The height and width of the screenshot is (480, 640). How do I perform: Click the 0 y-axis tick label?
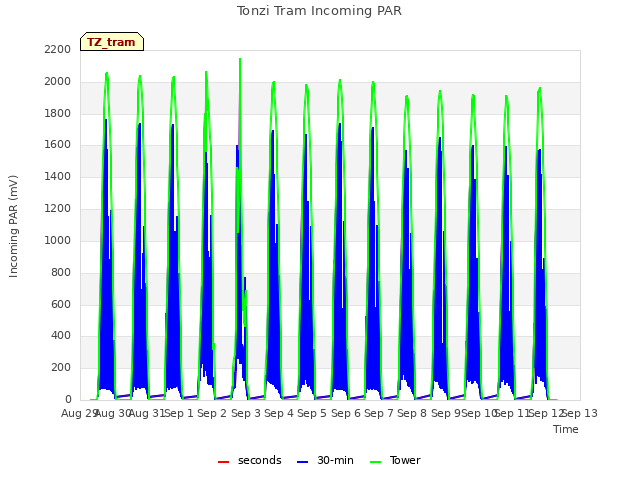pyautogui.click(x=68, y=399)
